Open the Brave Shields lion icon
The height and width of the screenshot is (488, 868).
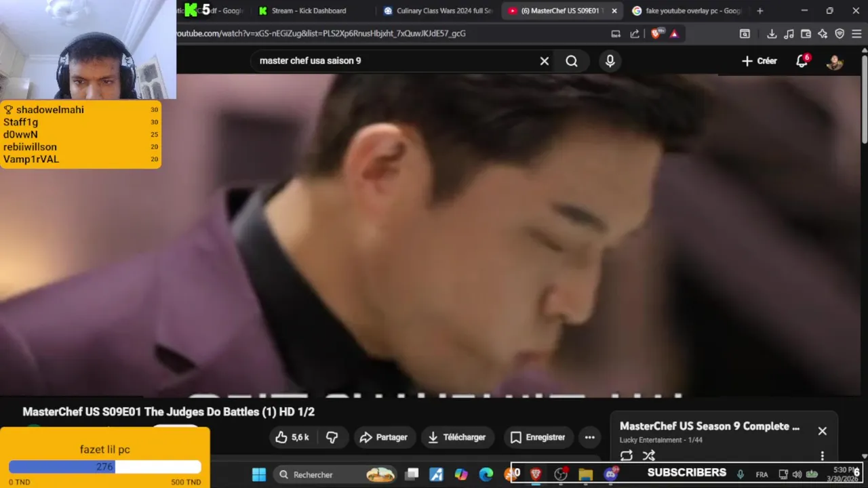655,33
